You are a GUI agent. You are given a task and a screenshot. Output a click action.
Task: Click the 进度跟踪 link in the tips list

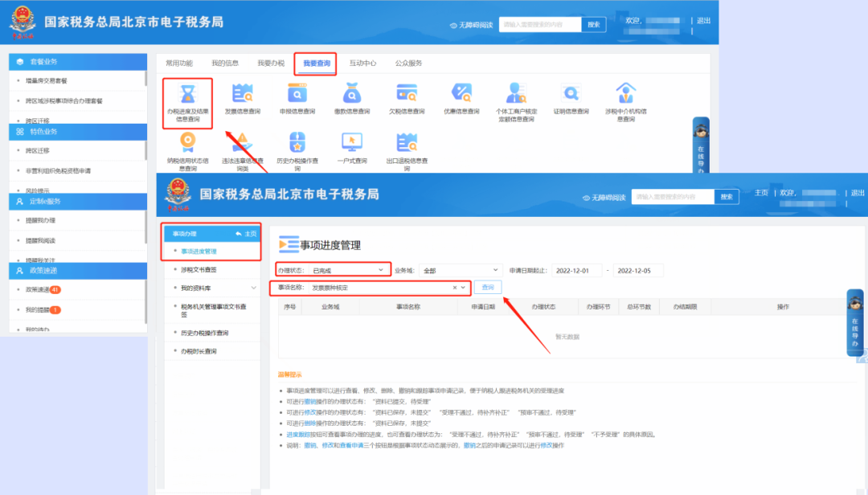click(x=298, y=435)
